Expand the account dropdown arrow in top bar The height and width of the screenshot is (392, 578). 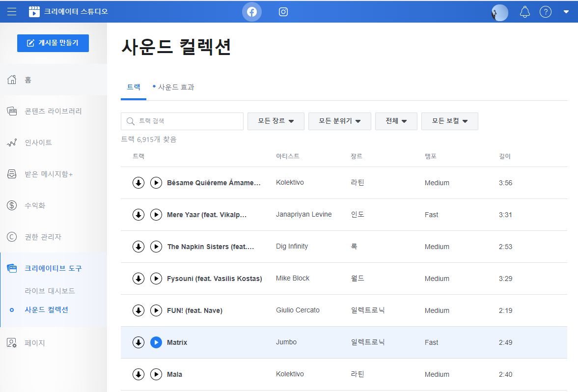point(566,12)
